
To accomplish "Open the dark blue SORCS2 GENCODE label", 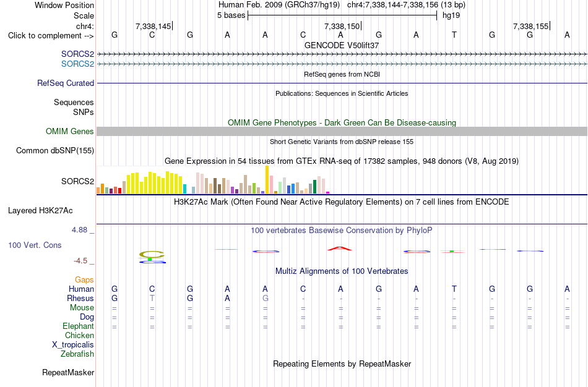I will tap(77, 54).
